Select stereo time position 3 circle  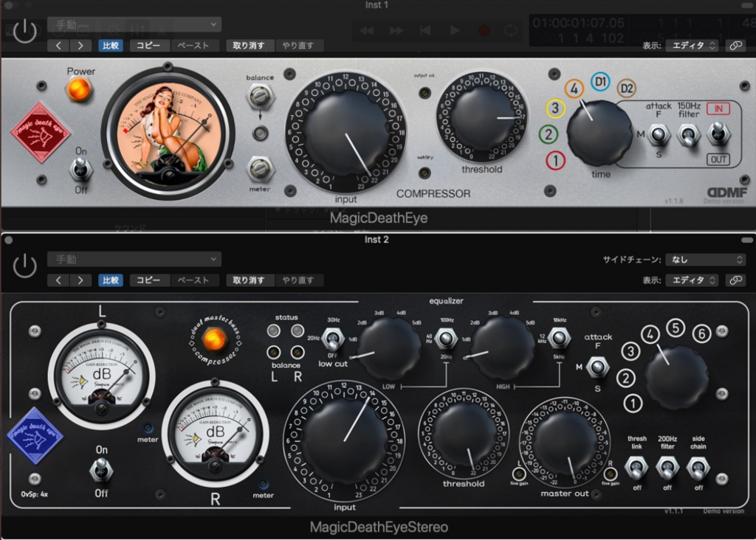630,351
